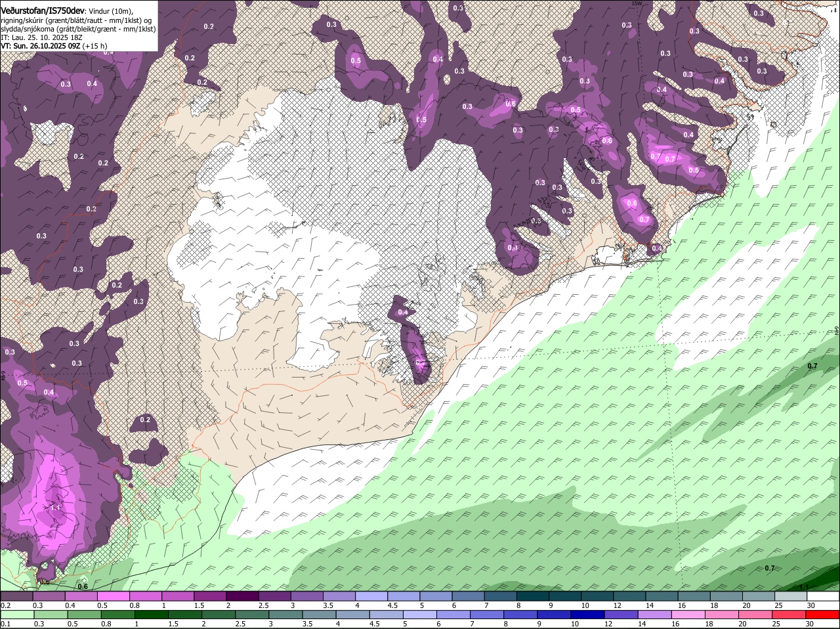
Task: Click the 0.6 value on the bottom-left coastline
Action: pos(83,586)
